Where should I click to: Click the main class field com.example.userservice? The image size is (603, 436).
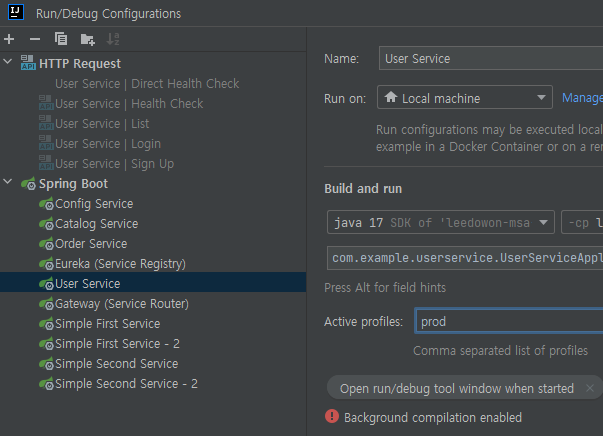465,258
